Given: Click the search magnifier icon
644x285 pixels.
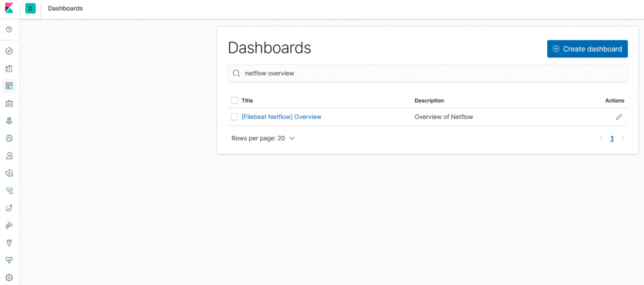Looking at the screenshot, I should (x=236, y=74).
